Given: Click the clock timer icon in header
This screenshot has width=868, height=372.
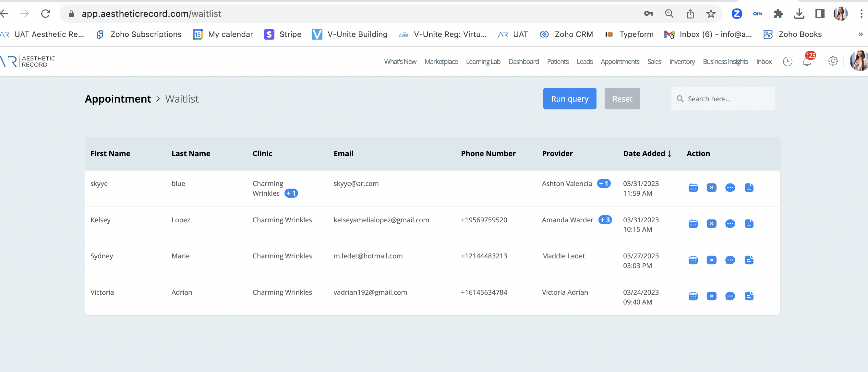Looking at the screenshot, I should [788, 62].
